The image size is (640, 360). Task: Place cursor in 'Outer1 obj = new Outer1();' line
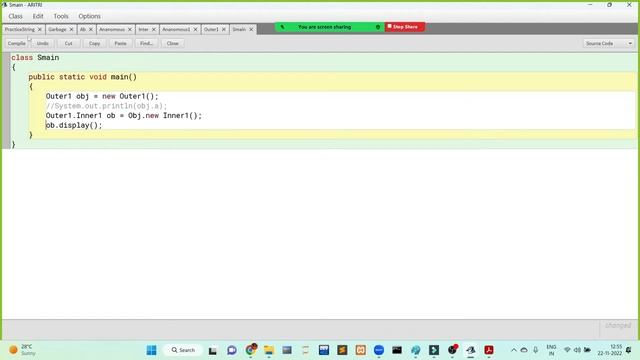(102, 96)
